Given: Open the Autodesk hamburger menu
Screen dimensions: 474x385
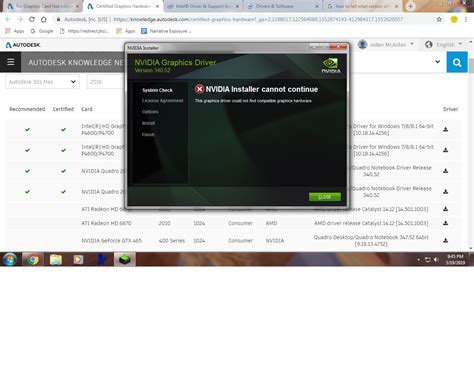Looking at the screenshot, I should tap(11, 62).
